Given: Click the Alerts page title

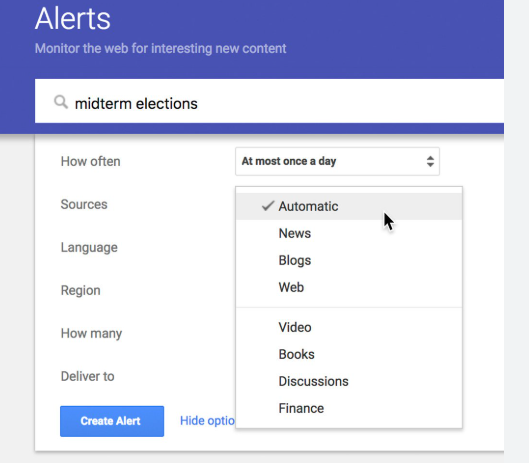Looking at the screenshot, I should pos(73,19).
